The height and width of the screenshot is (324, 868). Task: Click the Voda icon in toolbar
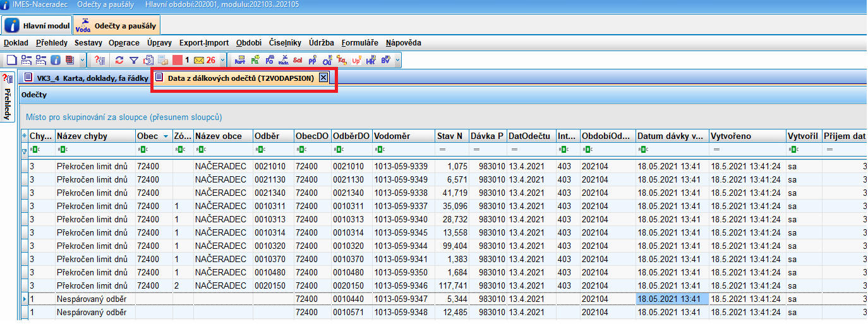tap(283, 61)
